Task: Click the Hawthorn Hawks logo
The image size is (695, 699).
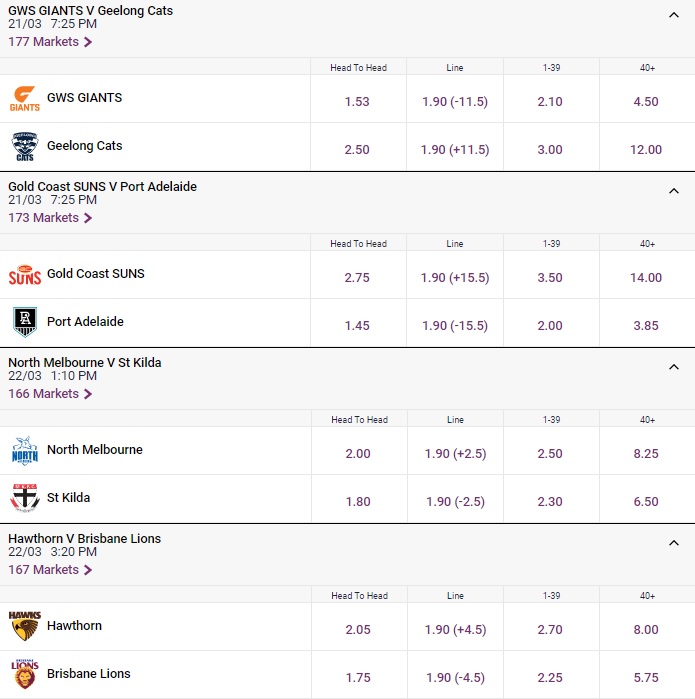Action: [25, 627]
